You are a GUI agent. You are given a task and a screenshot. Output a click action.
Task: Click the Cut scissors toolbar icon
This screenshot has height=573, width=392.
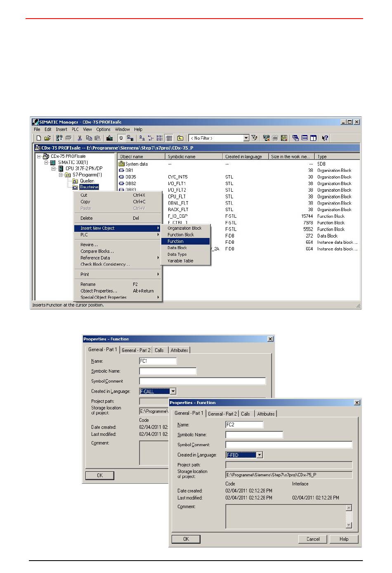coord(80,138)
